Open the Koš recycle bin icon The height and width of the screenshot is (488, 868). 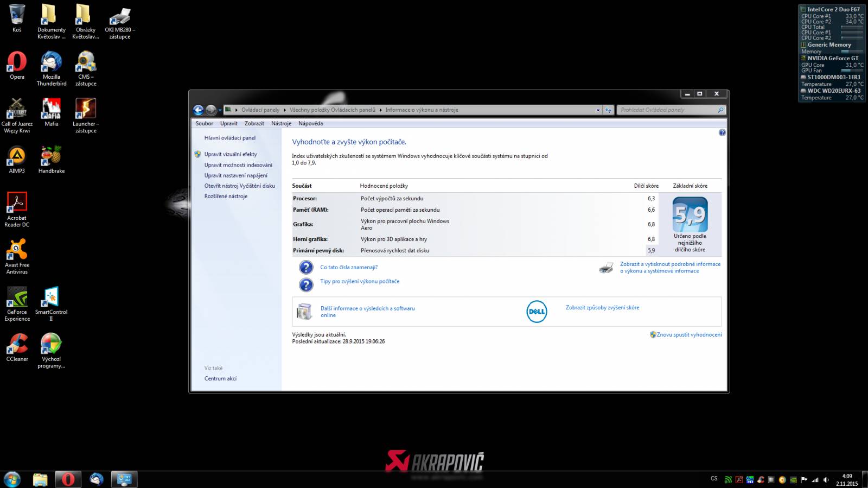point(17,18)
